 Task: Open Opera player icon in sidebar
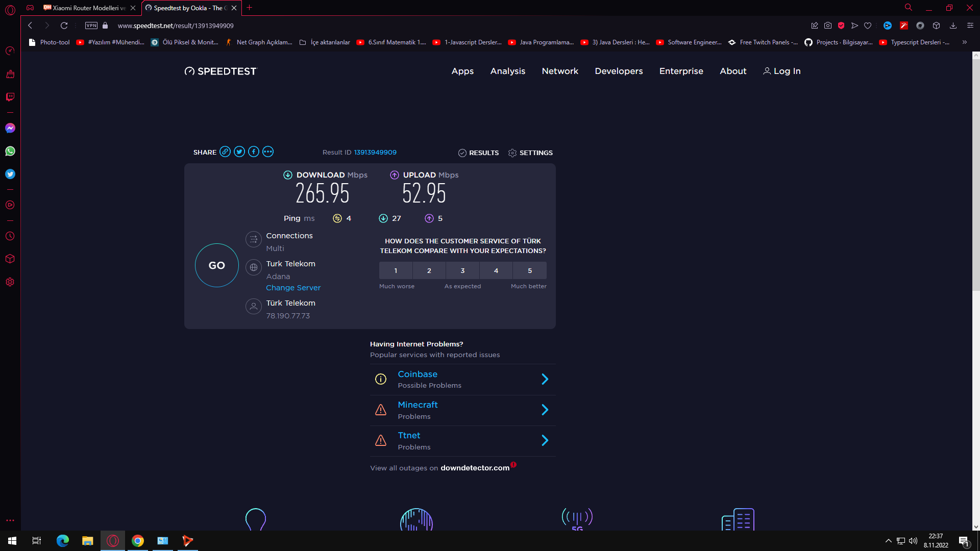click(x=10, y=205)
